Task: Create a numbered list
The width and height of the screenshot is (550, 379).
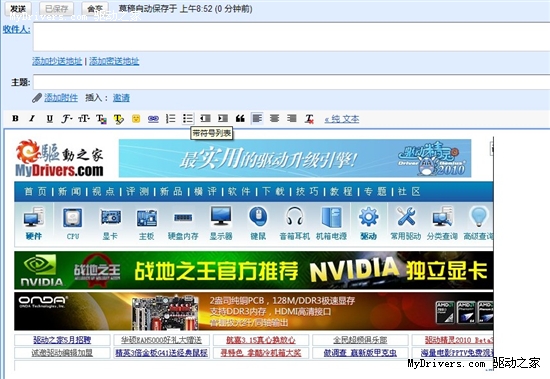Action: point(170,119)
